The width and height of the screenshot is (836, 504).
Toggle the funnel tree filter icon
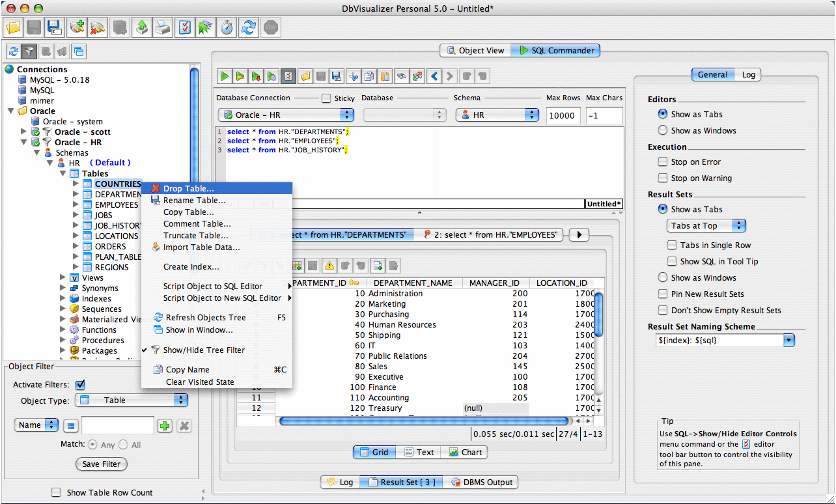pos(29,51)
